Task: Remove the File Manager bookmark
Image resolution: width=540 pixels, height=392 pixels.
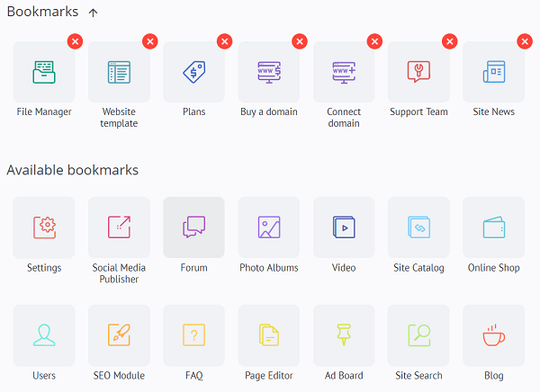Action: click(x=75, y=41)
